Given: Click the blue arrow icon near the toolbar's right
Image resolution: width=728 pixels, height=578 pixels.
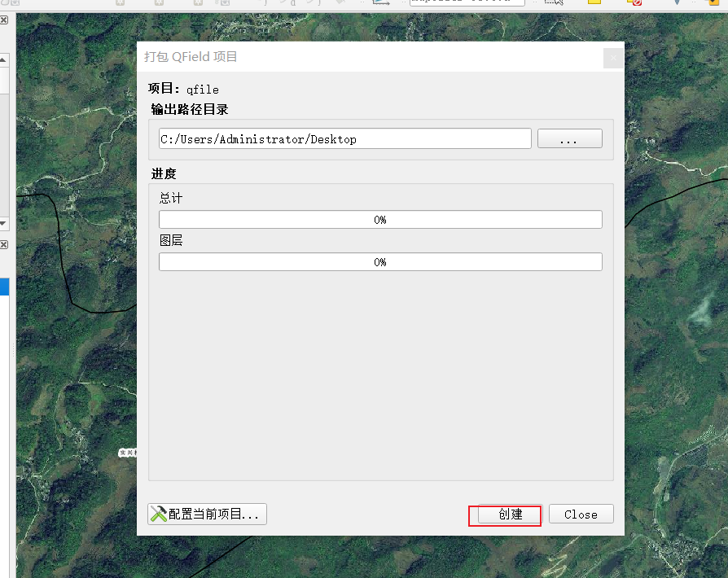Looking at the screenshot, I should [x=675, y=3].
